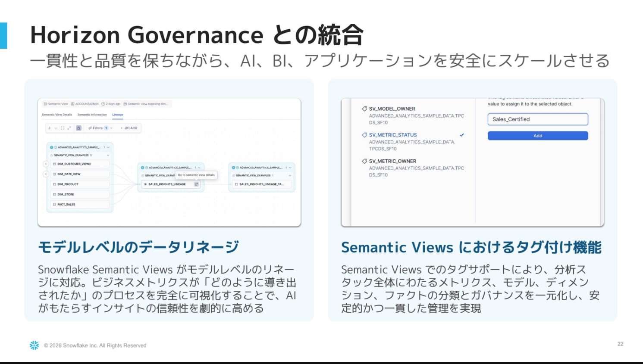The width and height of the screenshot is (643, 364).
Task: Click the checkmark next to SV_METRIC_STATUS
Action: pyautogui.click(x=462, y=135)
